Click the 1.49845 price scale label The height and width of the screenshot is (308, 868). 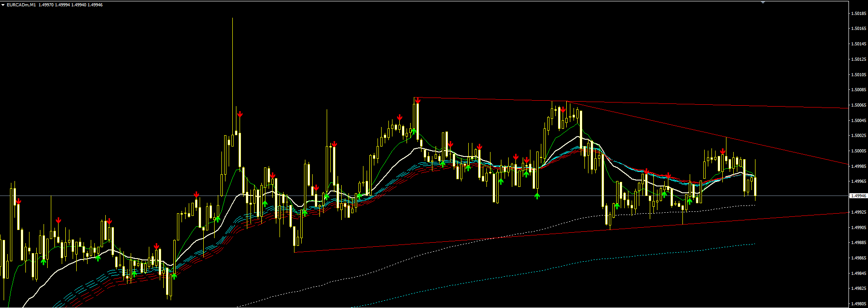pos(859,274)
